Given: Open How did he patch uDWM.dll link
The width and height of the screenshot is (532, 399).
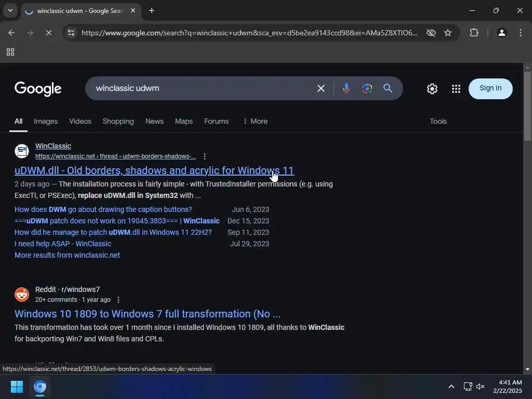Looking at the screenshot, I should [x=113, y=232].
